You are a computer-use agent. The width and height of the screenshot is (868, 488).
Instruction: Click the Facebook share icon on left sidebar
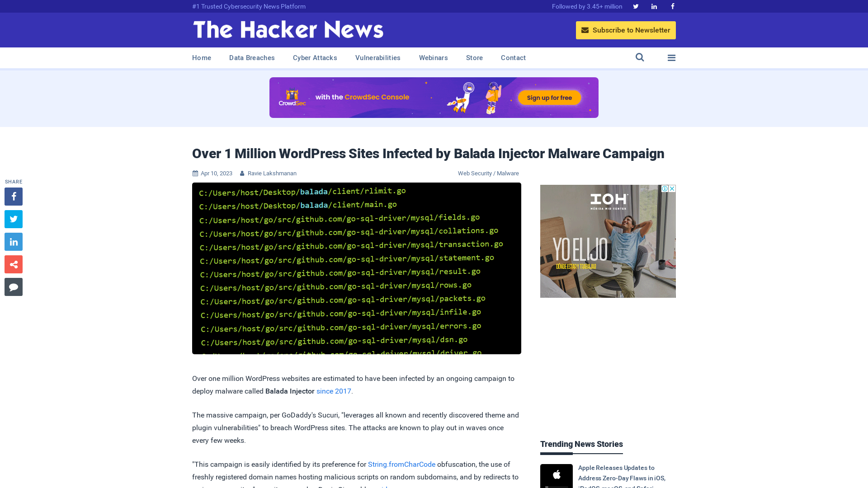coord(13,196)
